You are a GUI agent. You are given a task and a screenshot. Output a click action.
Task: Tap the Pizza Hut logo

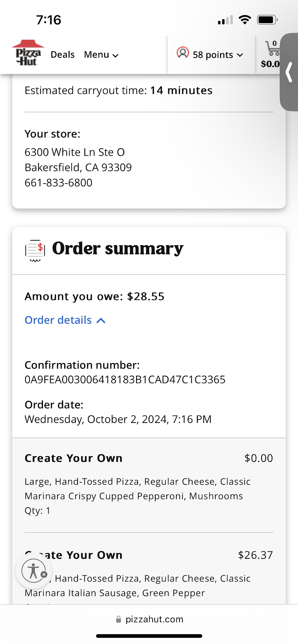pos(28,53)
